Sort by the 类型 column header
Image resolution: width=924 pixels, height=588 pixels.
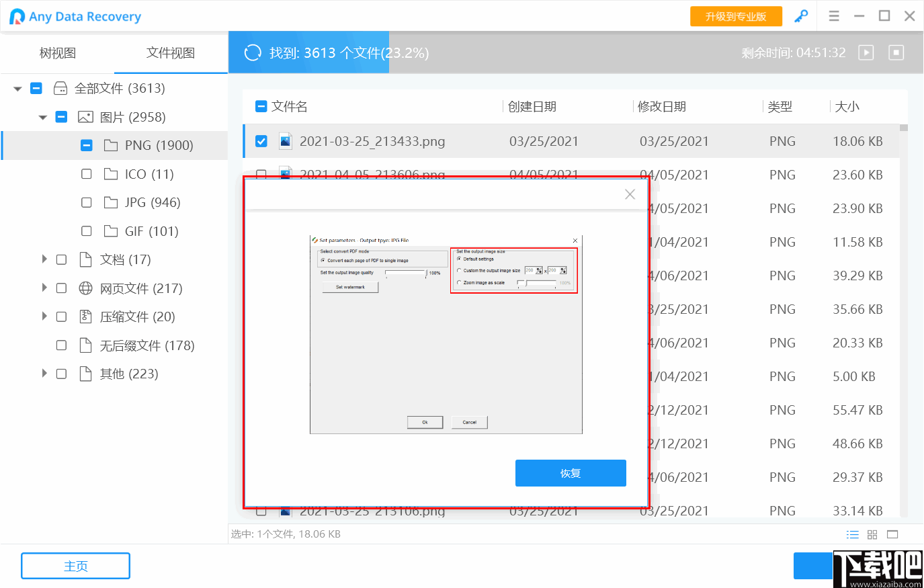[780, 106]
